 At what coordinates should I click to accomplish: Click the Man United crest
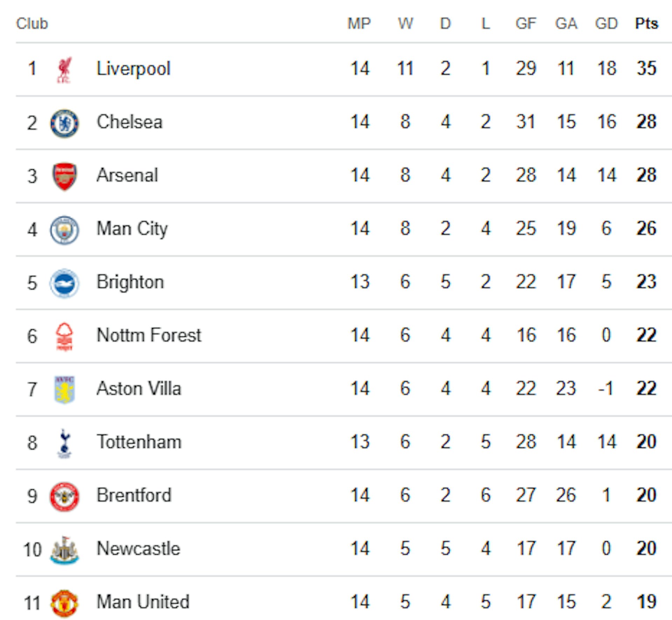tap(64, 603)
